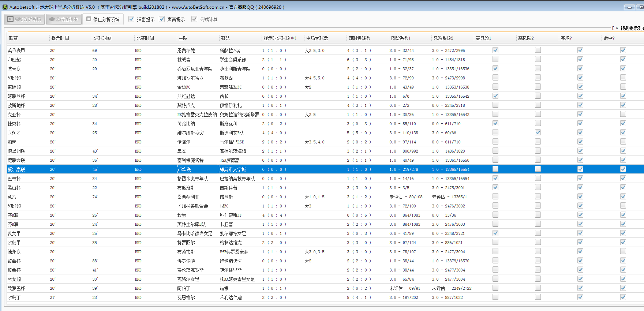
Task: Uncheck 高风险2 in the 维尔纽斯投资 row
Action: (x=538, y=132)
